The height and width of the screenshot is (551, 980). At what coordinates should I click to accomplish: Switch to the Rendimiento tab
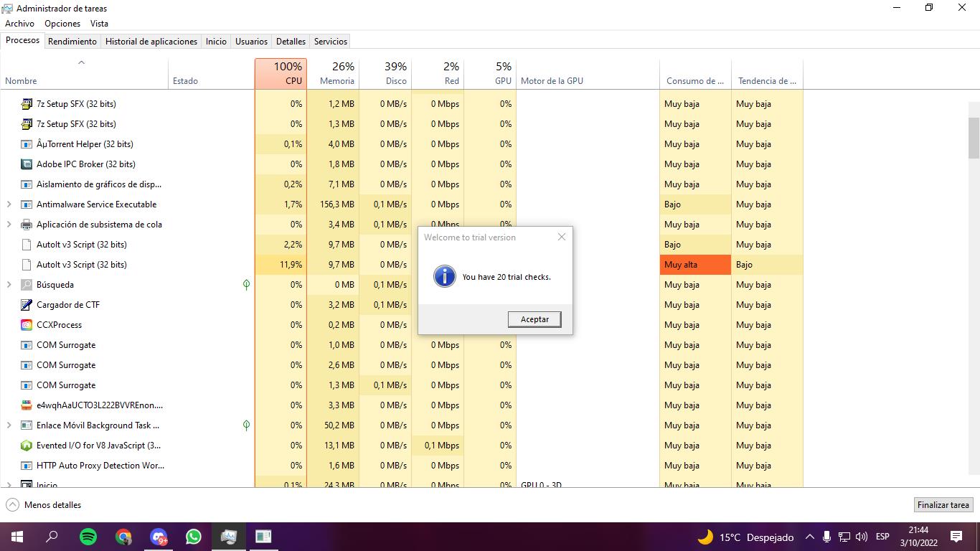point(72,42)
